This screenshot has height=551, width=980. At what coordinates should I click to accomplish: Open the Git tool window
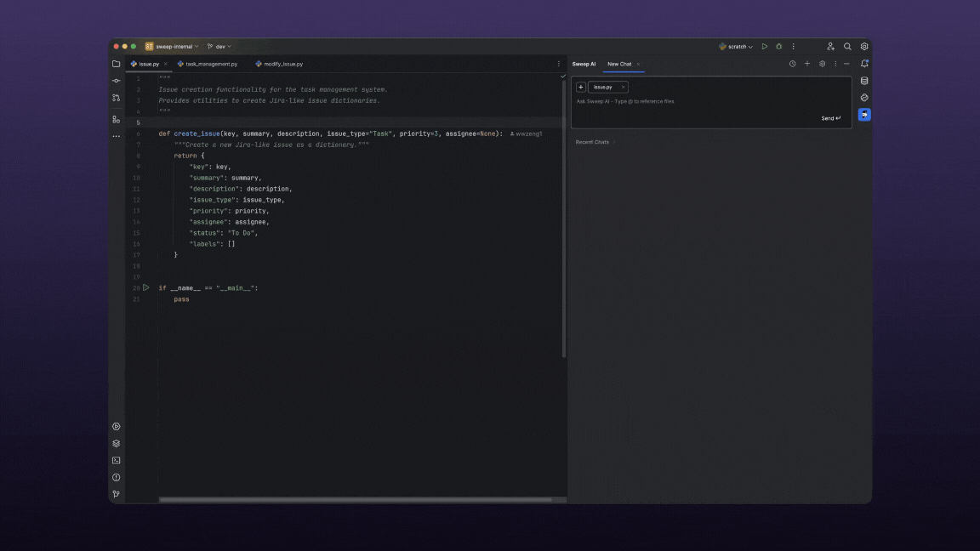point(117,494)
